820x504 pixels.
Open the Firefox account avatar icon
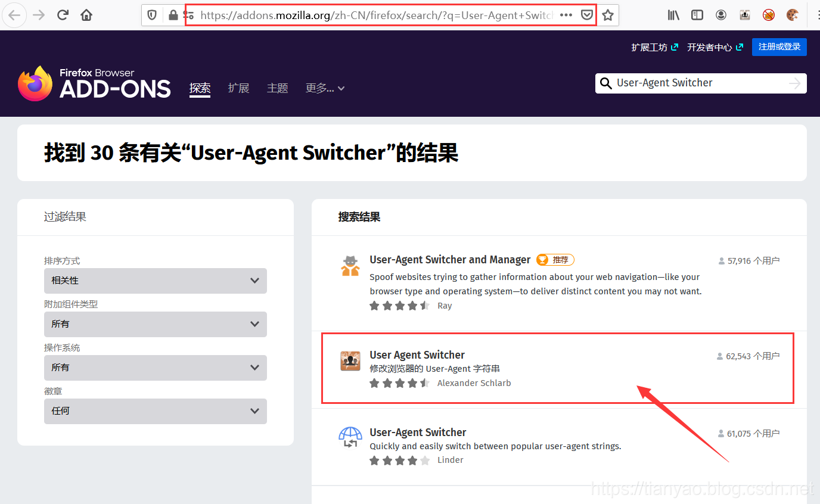[721, 15]
